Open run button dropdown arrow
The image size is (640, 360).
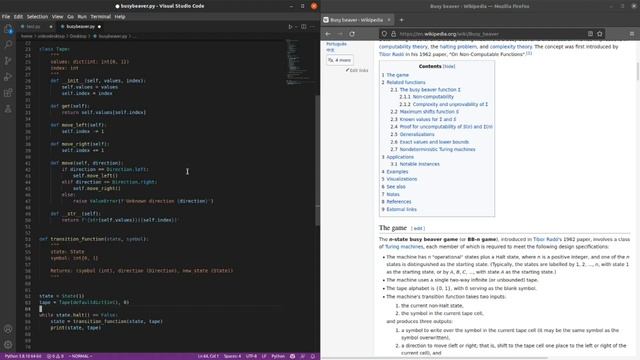point(296,27)
